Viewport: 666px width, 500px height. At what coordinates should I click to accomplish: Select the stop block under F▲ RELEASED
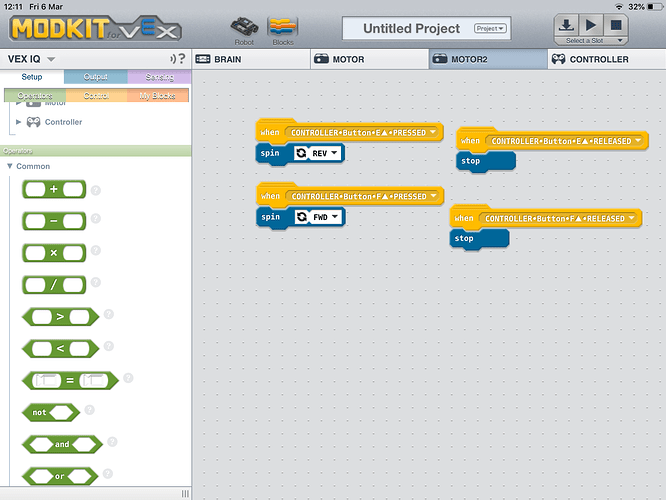[479, 239]
